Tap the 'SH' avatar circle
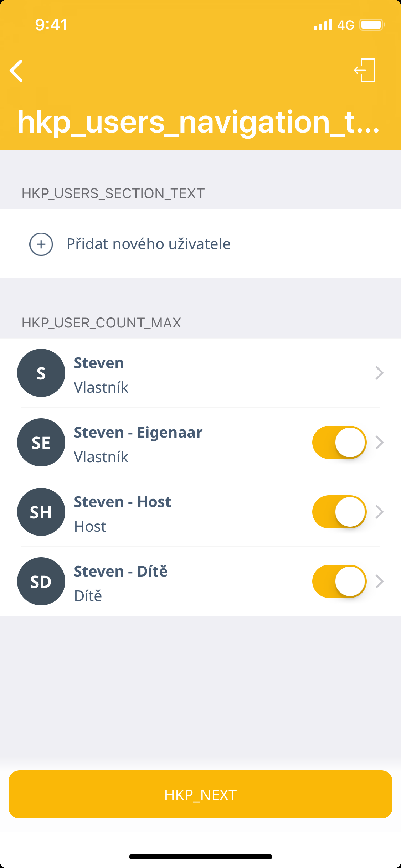Screen dimensions: 401x868 41,512
